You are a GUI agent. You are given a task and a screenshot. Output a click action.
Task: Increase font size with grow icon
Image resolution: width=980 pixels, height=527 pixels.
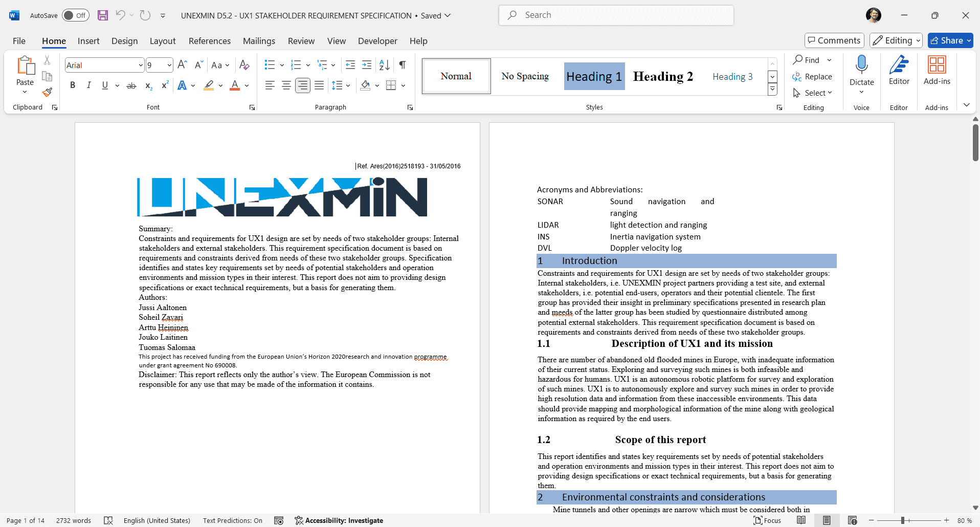click(182, 65)
